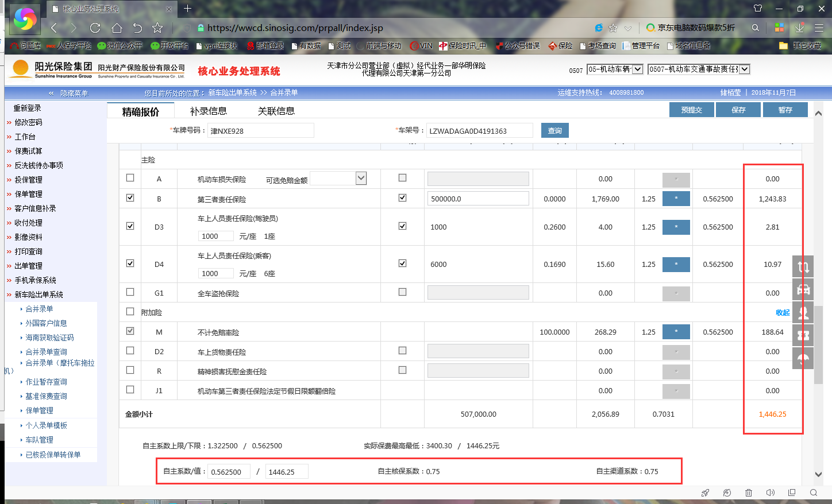Tick the 全车盗抢保险 G1 checkbox
832x504 pixels.
pos(130,292)
